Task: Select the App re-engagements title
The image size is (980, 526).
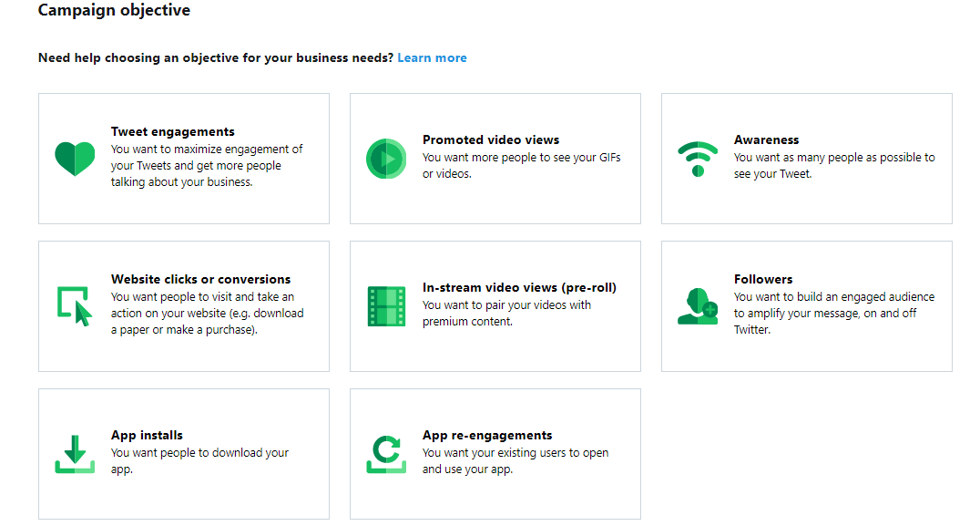Action: point(487,435)
